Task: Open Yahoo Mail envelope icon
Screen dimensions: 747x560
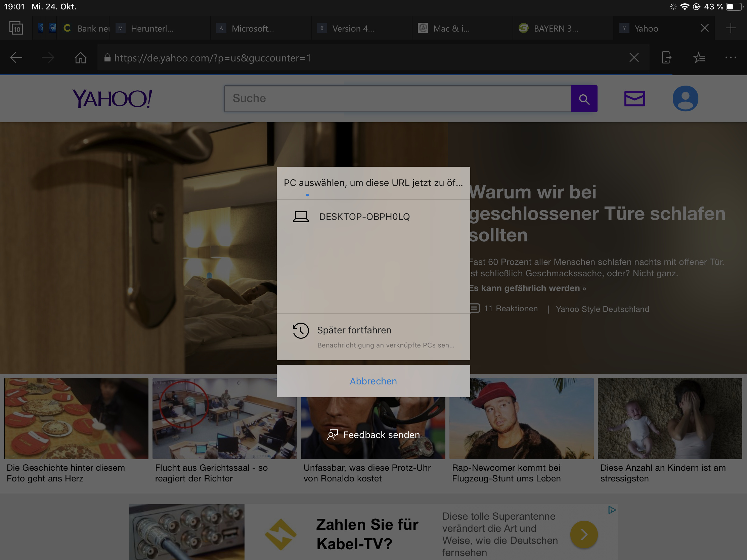Action: tap(634, 99)
